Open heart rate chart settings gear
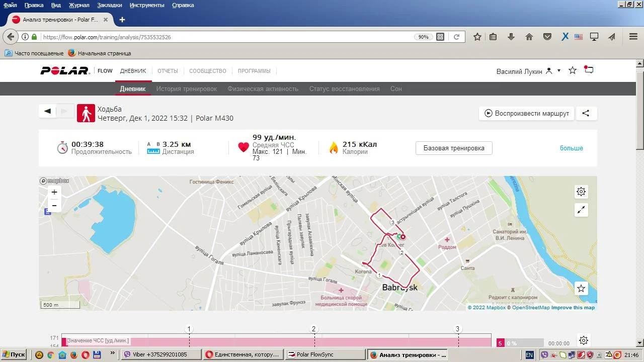Image resolution: width=644 pixels, height=362 pixels. [x=584, y=340]
